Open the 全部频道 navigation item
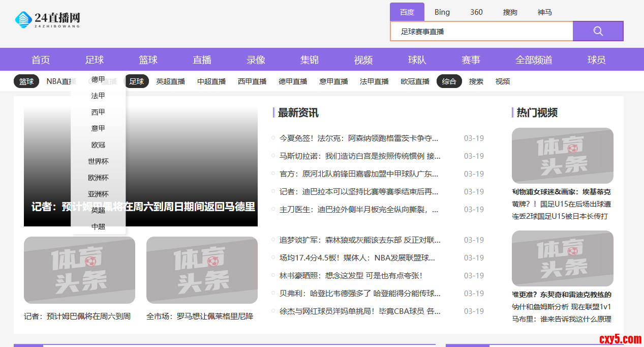The width and height of the screenshot is (644, 347). click(534, 60)
